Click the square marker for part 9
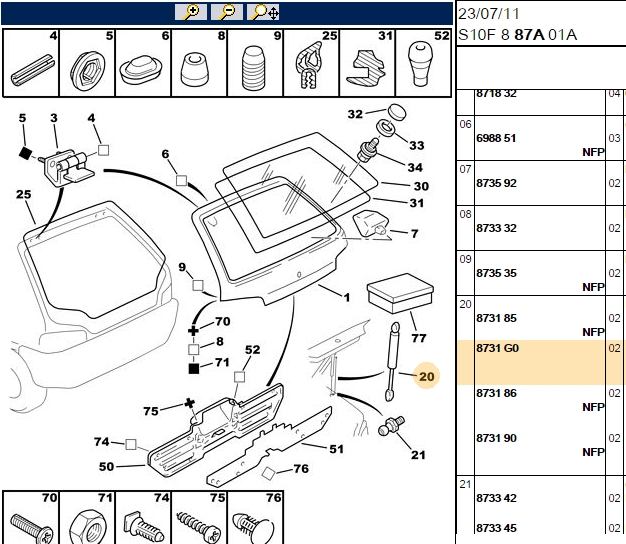 [x=198, y=285]
